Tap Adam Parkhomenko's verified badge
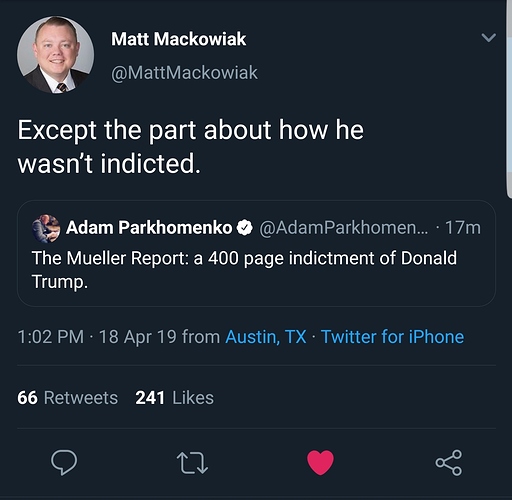 click(245, 228)
